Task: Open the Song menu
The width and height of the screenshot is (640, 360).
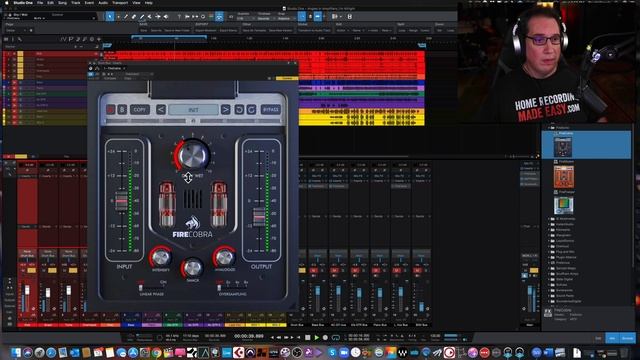Action: tap(62, 2)
